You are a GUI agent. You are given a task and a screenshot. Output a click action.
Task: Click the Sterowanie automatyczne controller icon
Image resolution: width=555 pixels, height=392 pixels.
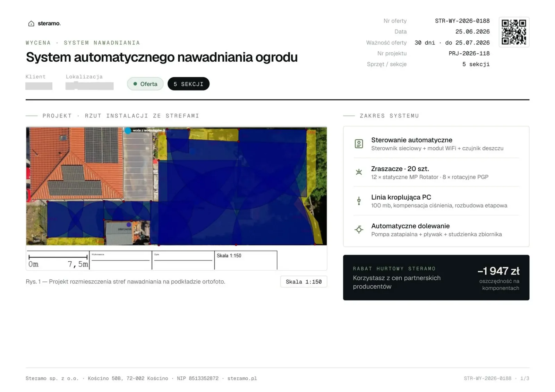click(x=359, y=144)
